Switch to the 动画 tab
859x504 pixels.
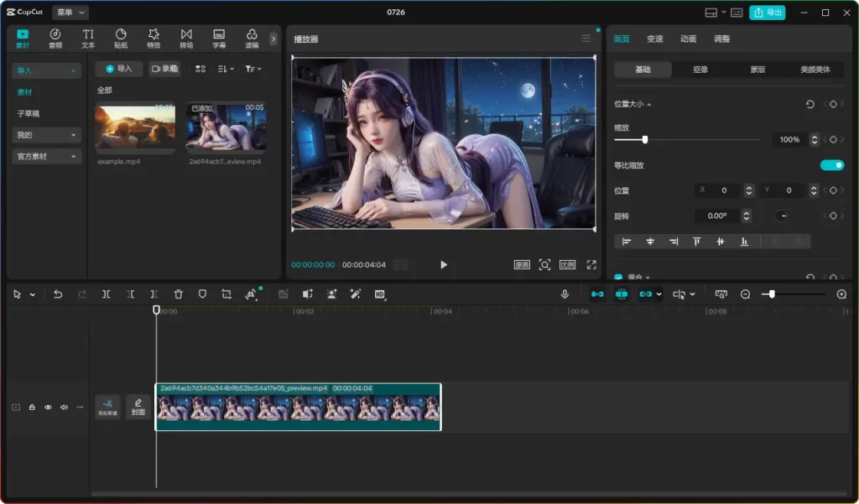click(688, 39)
